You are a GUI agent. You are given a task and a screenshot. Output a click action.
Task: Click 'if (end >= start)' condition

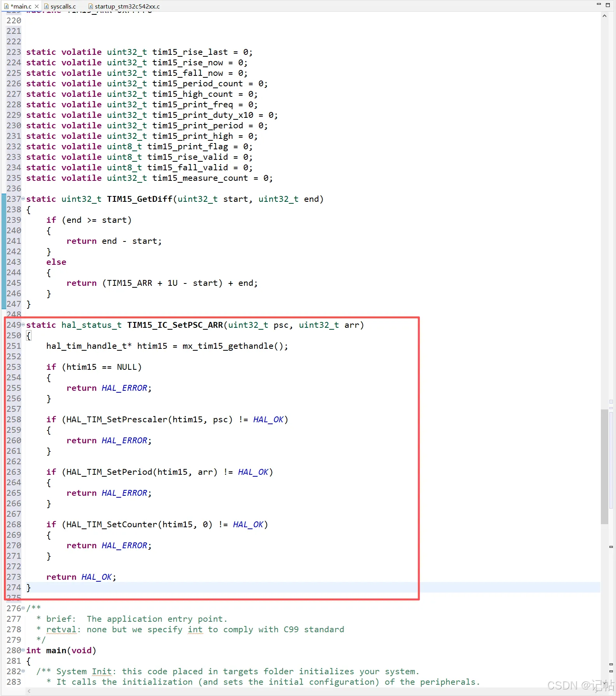coord(89,220)
